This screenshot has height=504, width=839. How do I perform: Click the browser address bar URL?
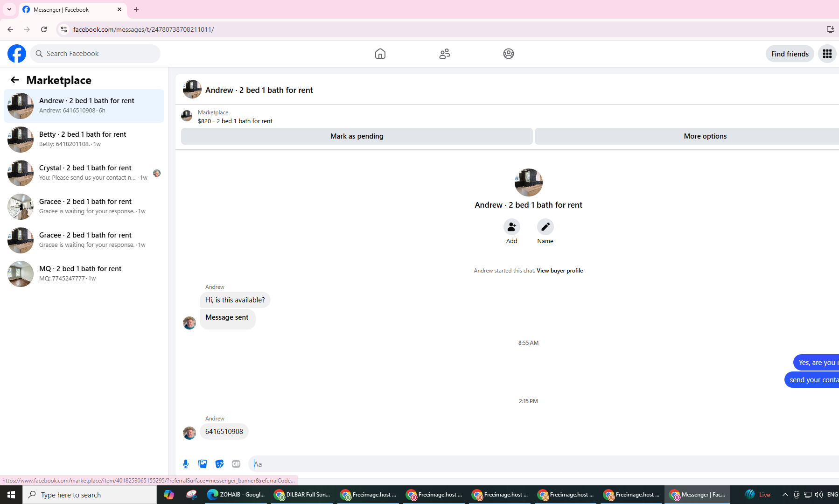144,29
